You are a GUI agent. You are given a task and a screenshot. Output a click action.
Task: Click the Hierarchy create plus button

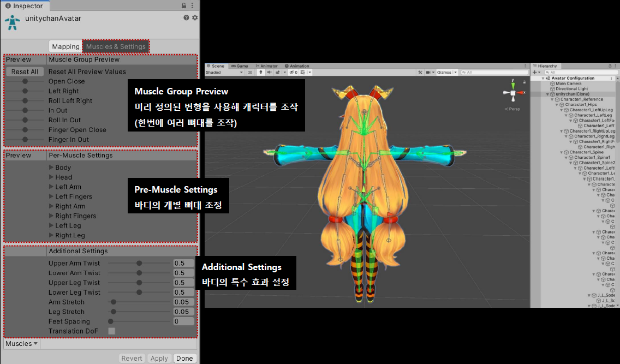point(535,73)
